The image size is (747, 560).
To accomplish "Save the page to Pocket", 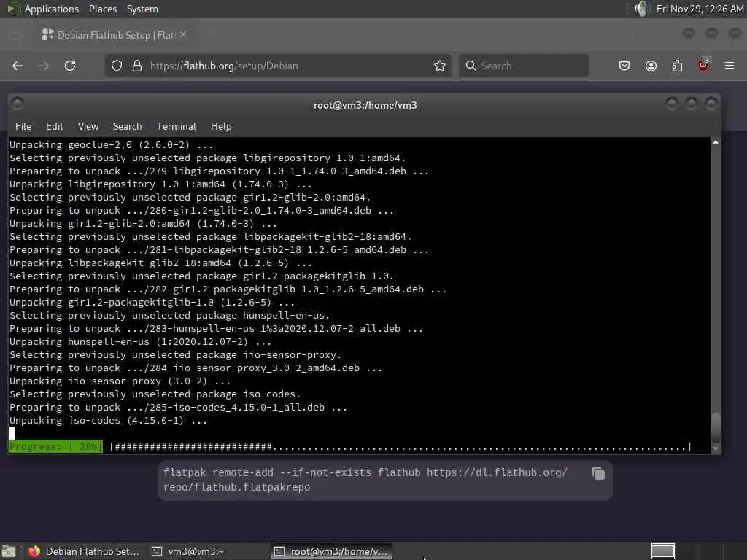I will tap(624, 66).
